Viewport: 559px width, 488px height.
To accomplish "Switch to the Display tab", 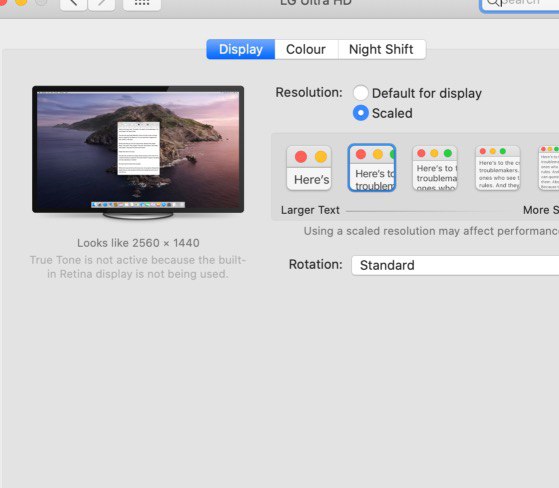I will click(x=241, y=49).
